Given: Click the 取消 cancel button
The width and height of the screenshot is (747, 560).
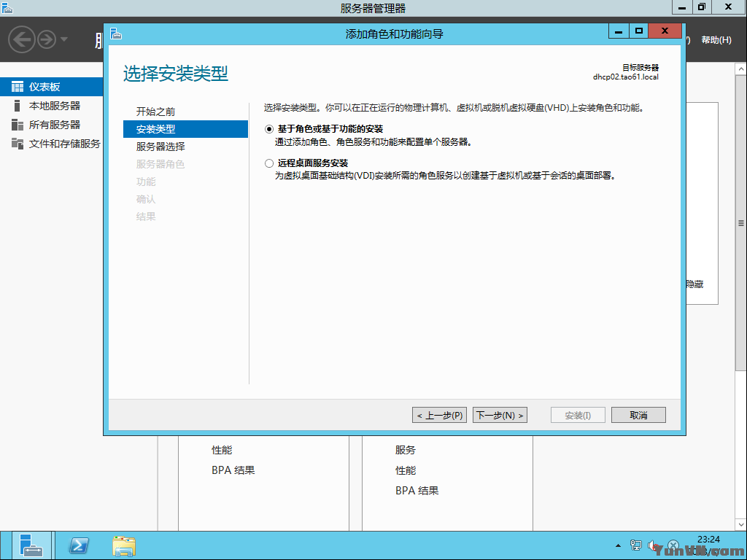Looking at the screenshot, I should point(638,415).
